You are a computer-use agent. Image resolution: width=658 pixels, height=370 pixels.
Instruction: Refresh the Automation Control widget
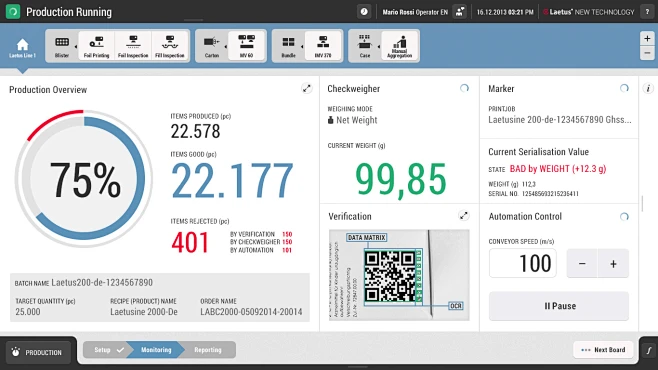[624, 216]
